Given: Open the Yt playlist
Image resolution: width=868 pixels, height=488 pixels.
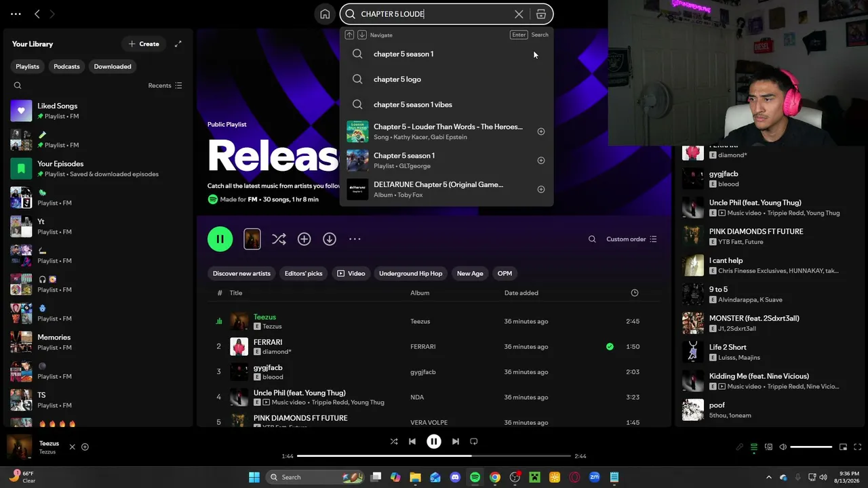Looking at the screenshot, I should tap(98, 226).
